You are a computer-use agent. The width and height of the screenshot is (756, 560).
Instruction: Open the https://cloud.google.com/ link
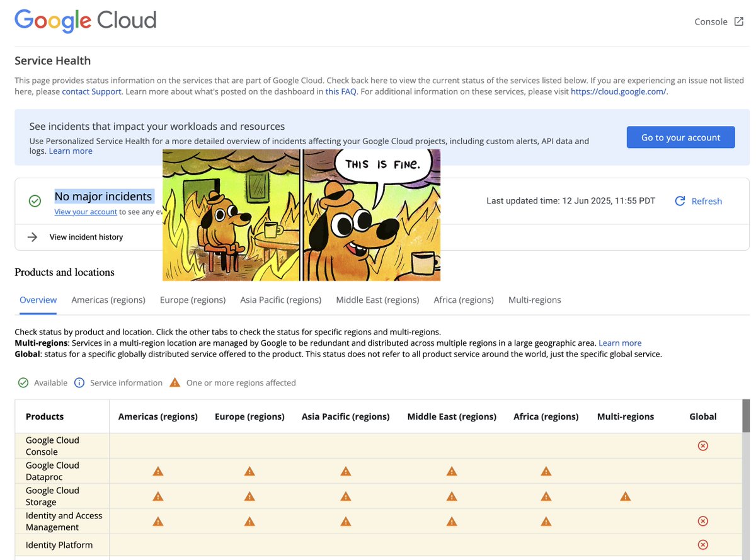click(618, 91)
